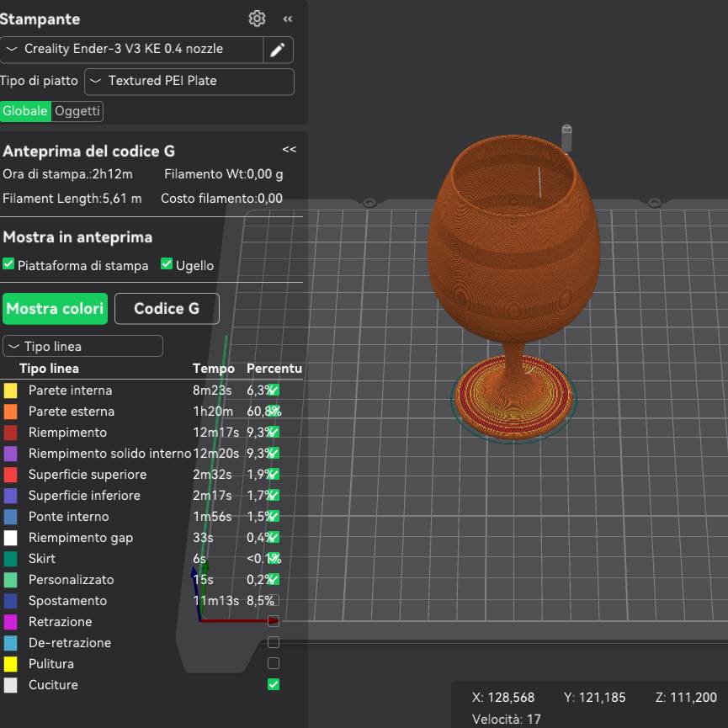The image size is (728, 728).
Task: Click the Riempimento color swatch
Action: (10, 433)
